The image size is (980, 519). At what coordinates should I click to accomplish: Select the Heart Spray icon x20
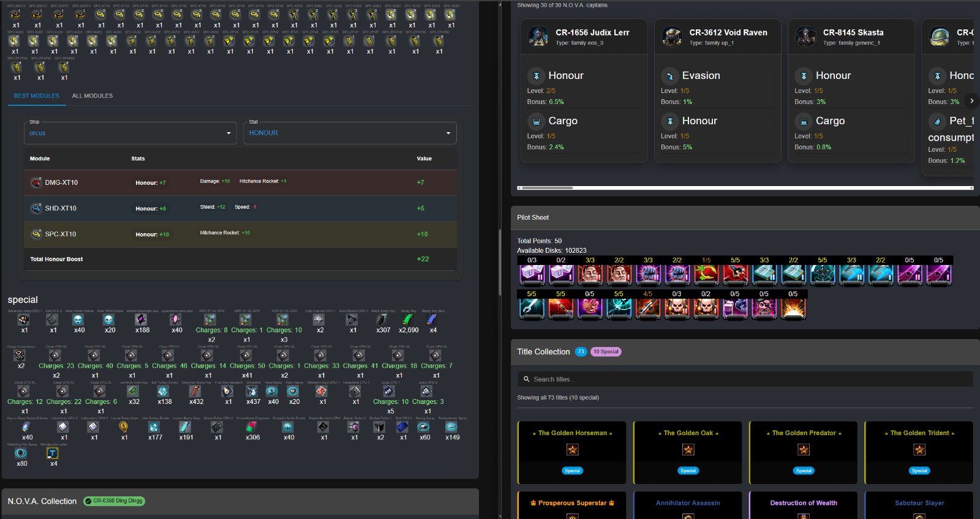click(x=294, y=390)
